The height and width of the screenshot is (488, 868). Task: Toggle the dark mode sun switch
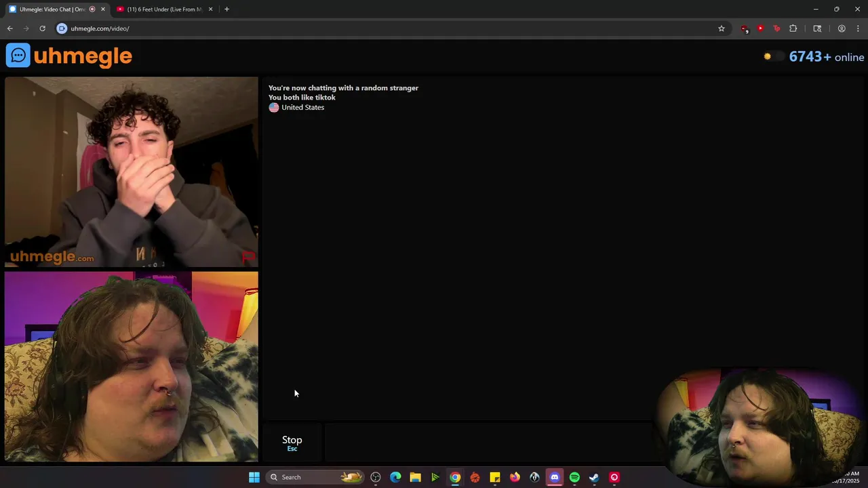tap(773, 56)
